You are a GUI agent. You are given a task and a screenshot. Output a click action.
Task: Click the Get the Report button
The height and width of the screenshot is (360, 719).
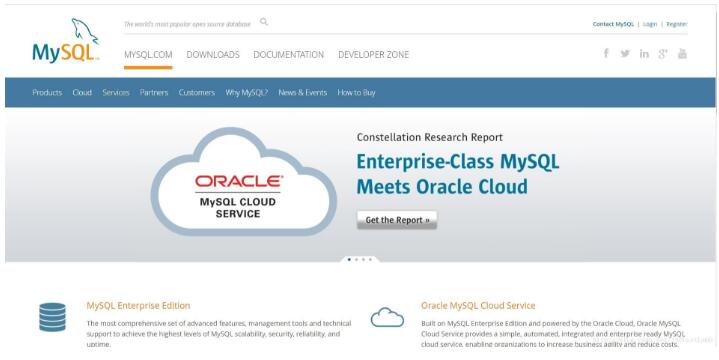click(x=397, y=220)
